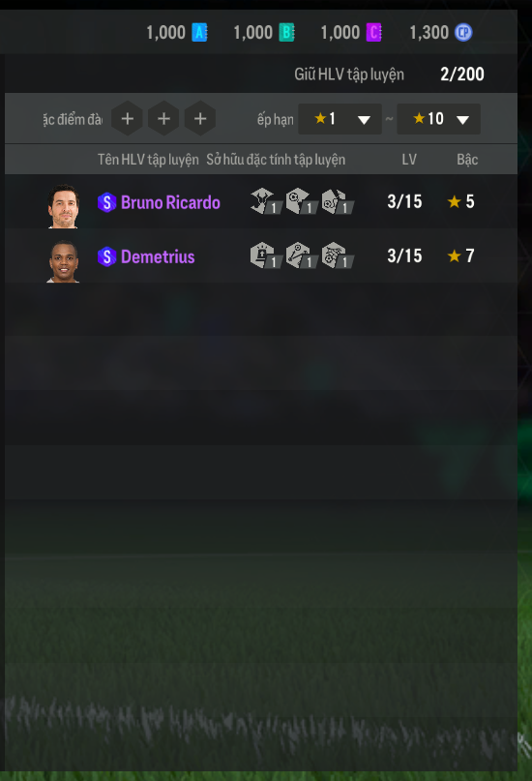This screenshot has width=532, height=781.
Task: Open the maximum star 10 dropdown
Action: pyautogui.click(x=438, y=119)
